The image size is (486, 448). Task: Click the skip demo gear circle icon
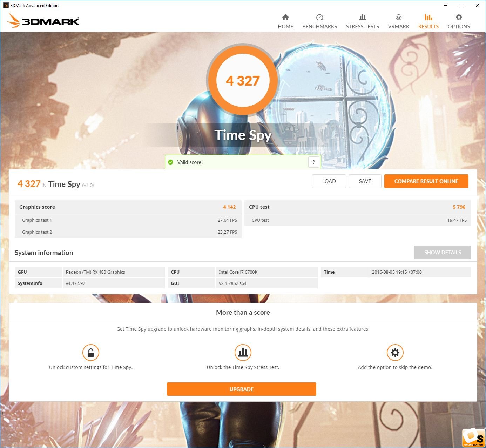coord(395,352)
